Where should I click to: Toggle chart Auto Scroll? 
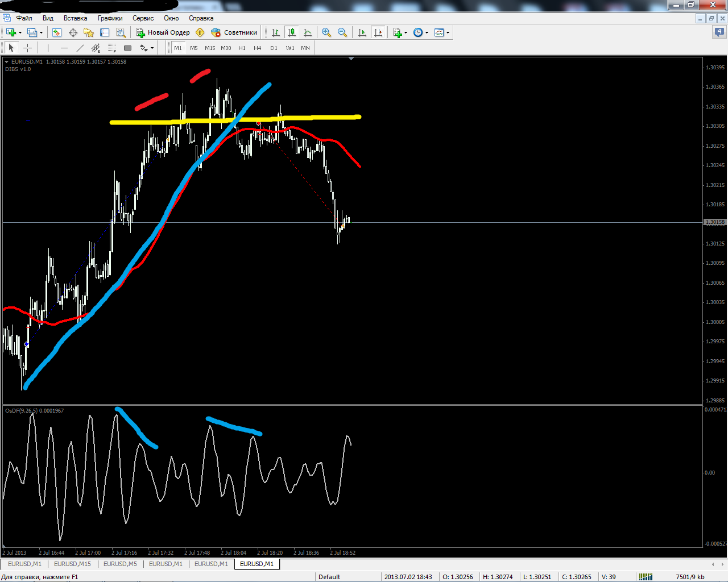pyautogui.click(x=362, y=32)
